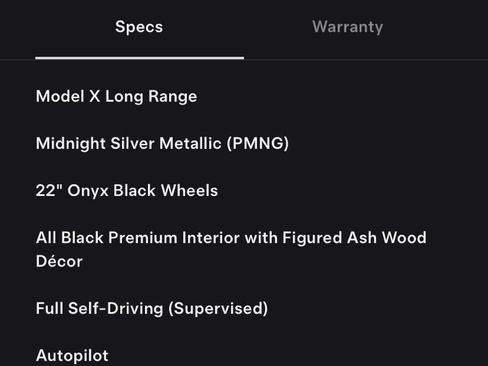This screenshot has width=488, height=366.
Task: Click the Long Range trim text
Action: (151, 97)
